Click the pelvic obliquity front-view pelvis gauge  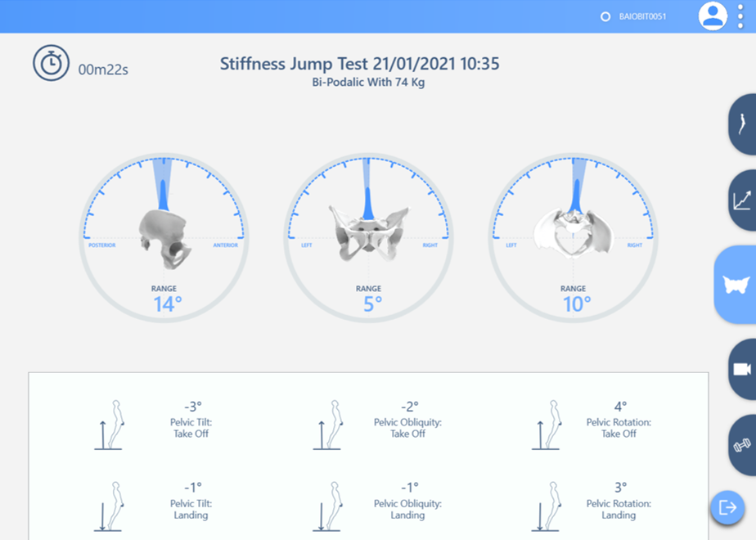point(368,238)
